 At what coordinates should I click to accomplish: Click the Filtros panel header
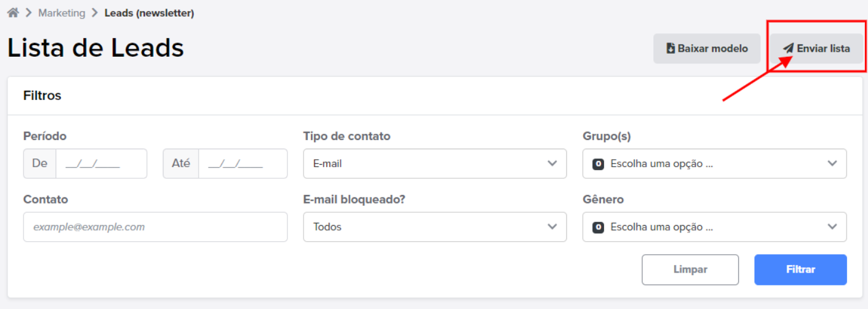pos(435,96)
